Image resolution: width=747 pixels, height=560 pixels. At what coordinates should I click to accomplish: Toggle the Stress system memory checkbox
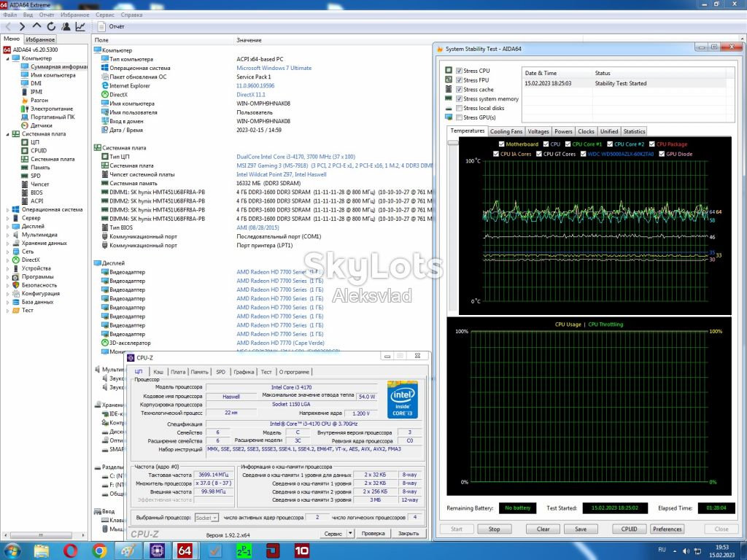coord(460,98)
